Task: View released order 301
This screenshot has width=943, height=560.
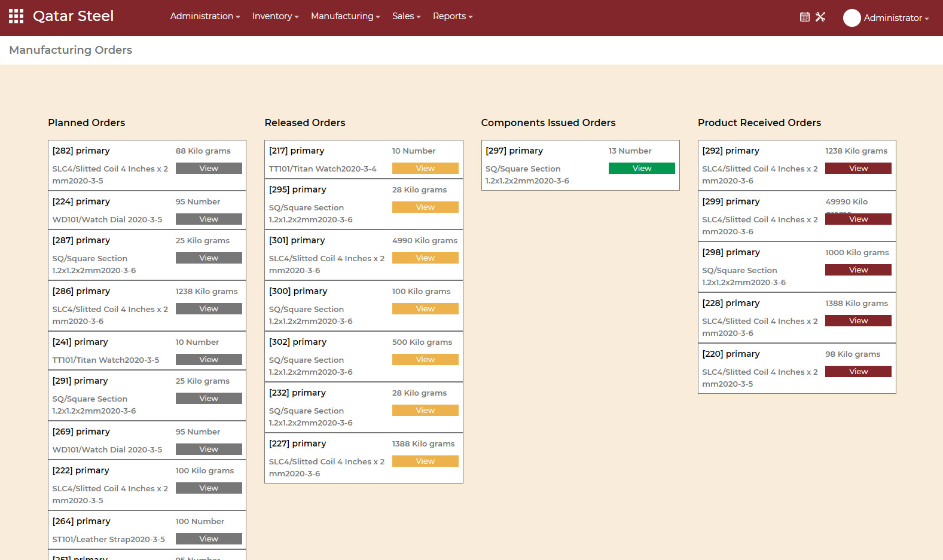Action: (x=425, y=258)
